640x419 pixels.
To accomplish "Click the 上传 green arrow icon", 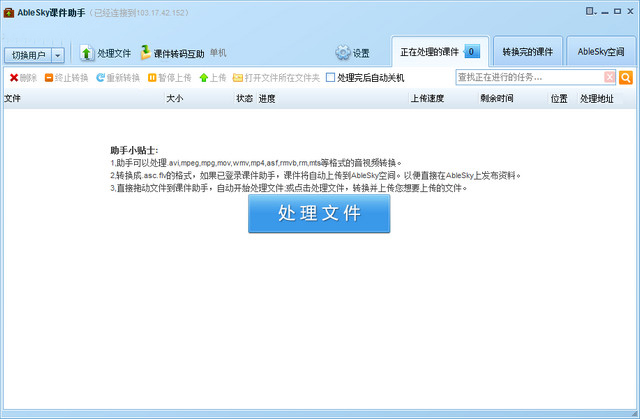I will (204, 77).
